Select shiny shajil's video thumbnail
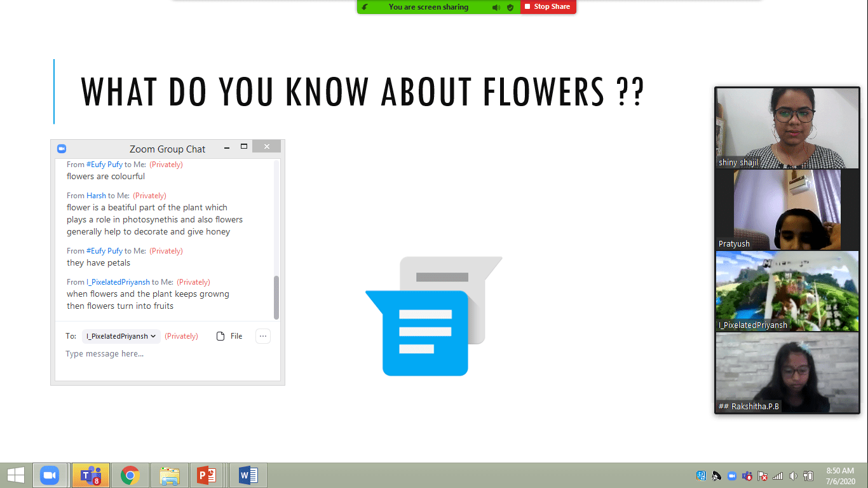868x488 pixels. 786,127
